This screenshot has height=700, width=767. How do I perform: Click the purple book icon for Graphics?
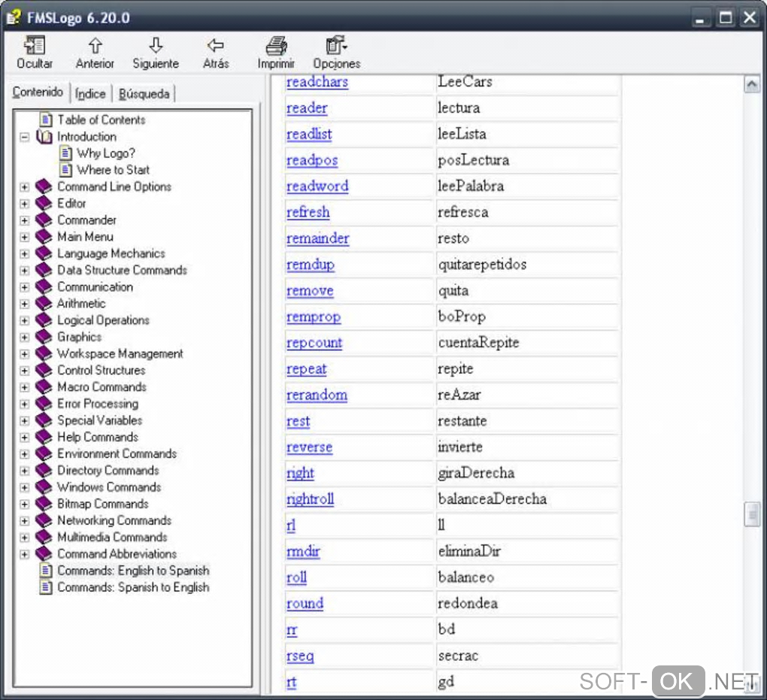coord(44,337)
